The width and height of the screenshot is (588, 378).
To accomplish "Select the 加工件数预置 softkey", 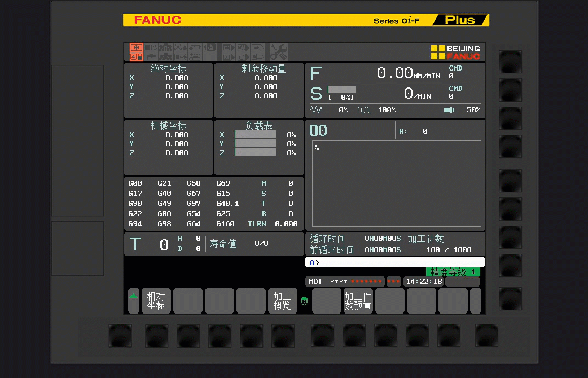I will 358,301.
